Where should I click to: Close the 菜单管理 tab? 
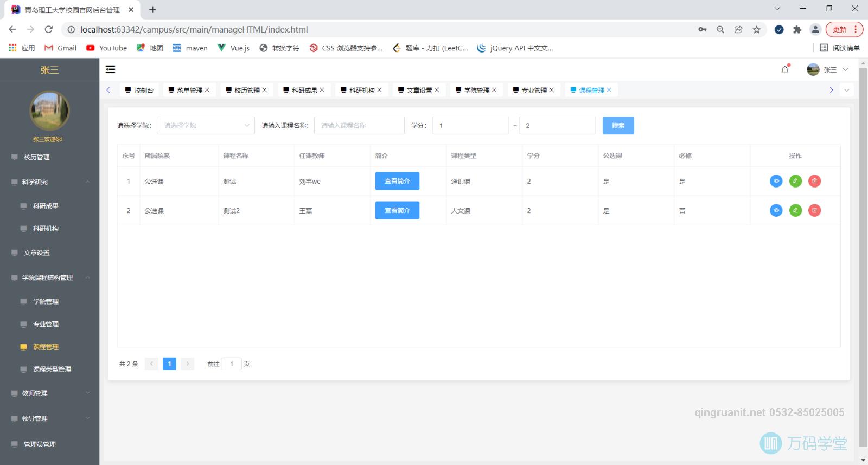tap(207, 90)
